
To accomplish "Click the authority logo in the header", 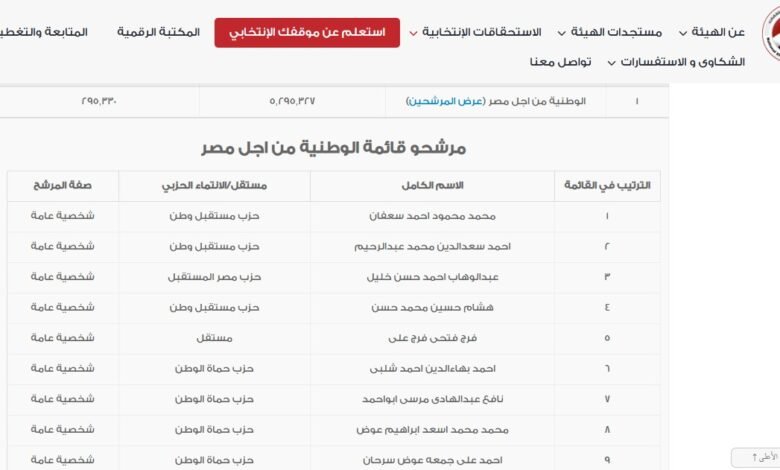I will 768,32.
